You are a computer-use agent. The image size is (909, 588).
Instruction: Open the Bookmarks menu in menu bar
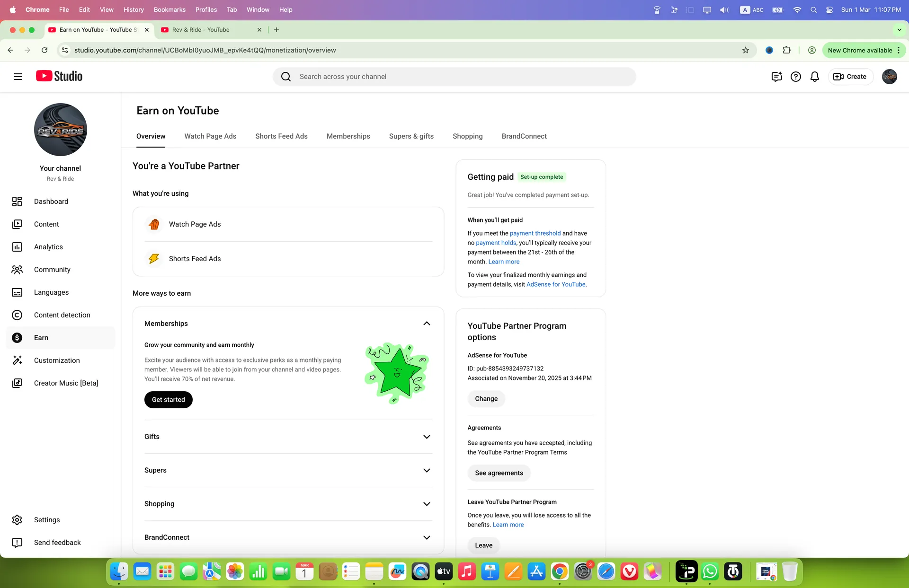click(x=169, y=9)
